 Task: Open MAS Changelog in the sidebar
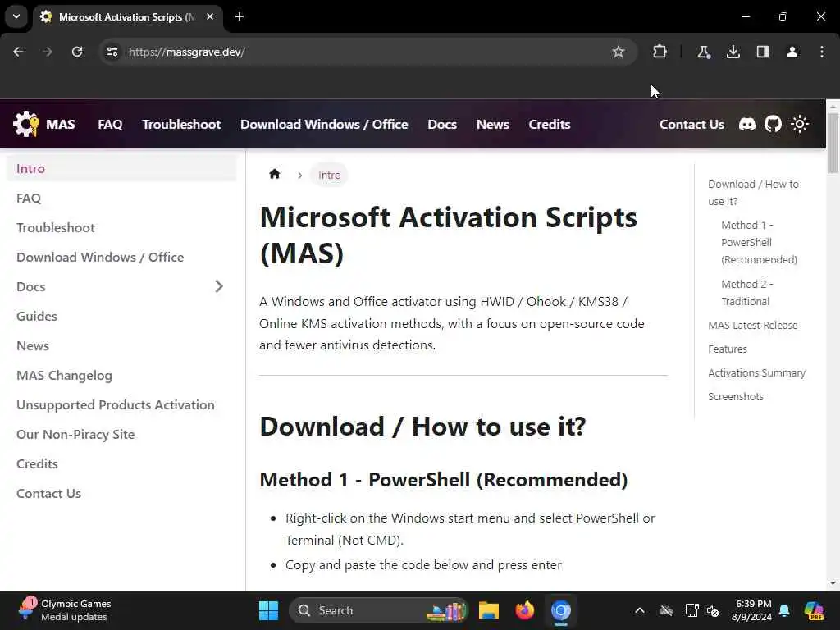tap(121, 375)
